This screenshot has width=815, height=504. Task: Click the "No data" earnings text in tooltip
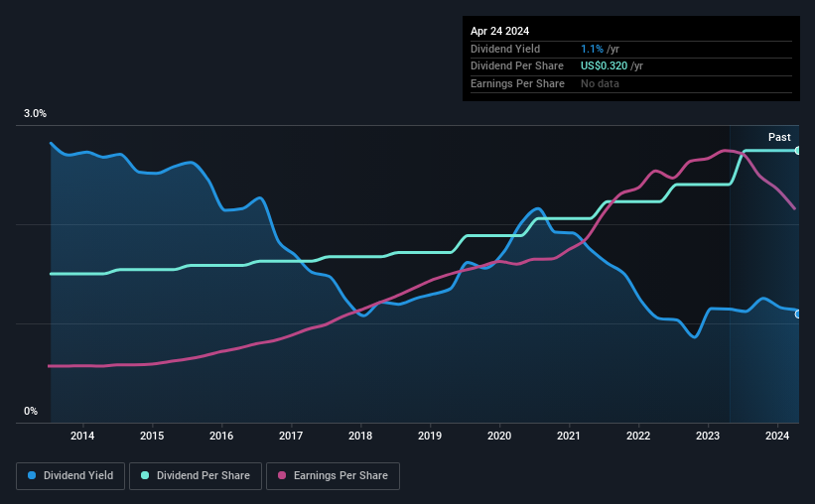(601, 83)
